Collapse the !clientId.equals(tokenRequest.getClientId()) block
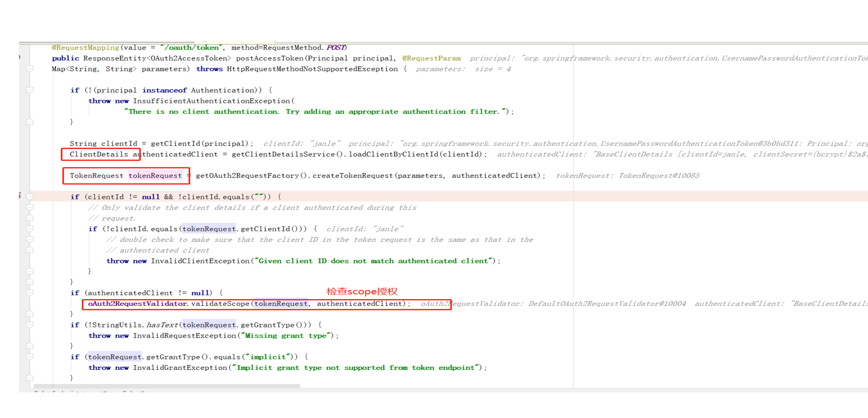 tap(30, 229)
